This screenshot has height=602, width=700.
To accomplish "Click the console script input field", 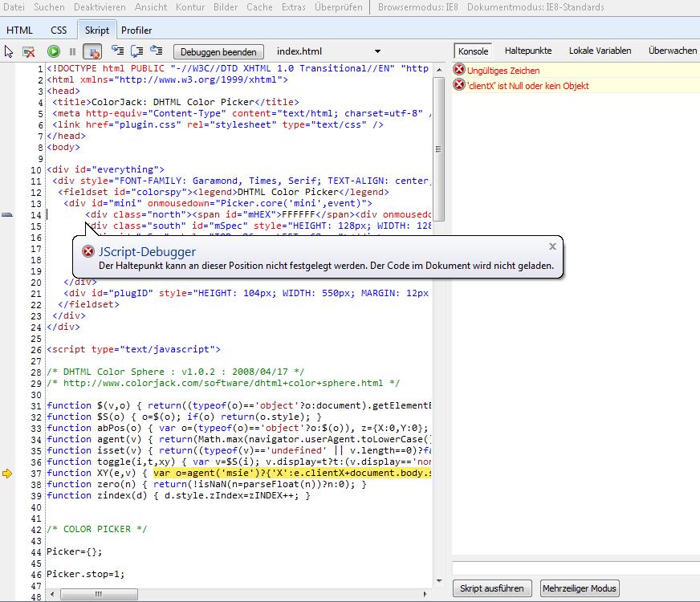I will pos(575,568).
